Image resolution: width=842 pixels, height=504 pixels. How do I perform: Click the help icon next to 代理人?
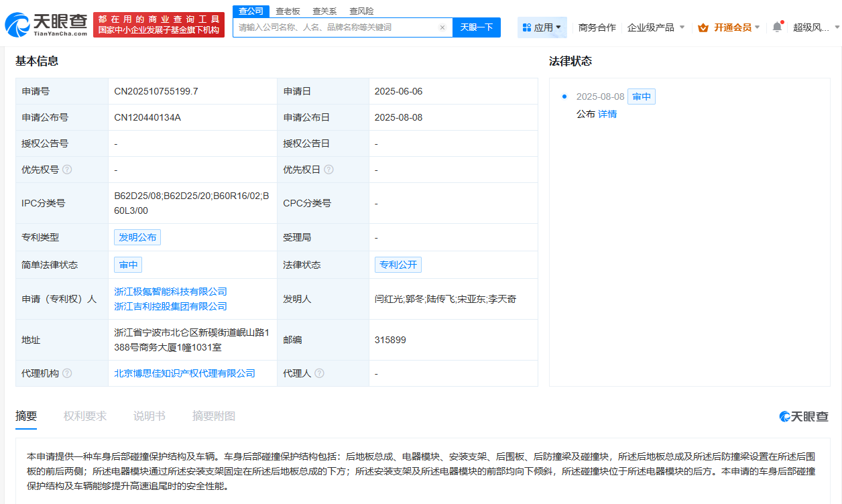click(320, 373)
